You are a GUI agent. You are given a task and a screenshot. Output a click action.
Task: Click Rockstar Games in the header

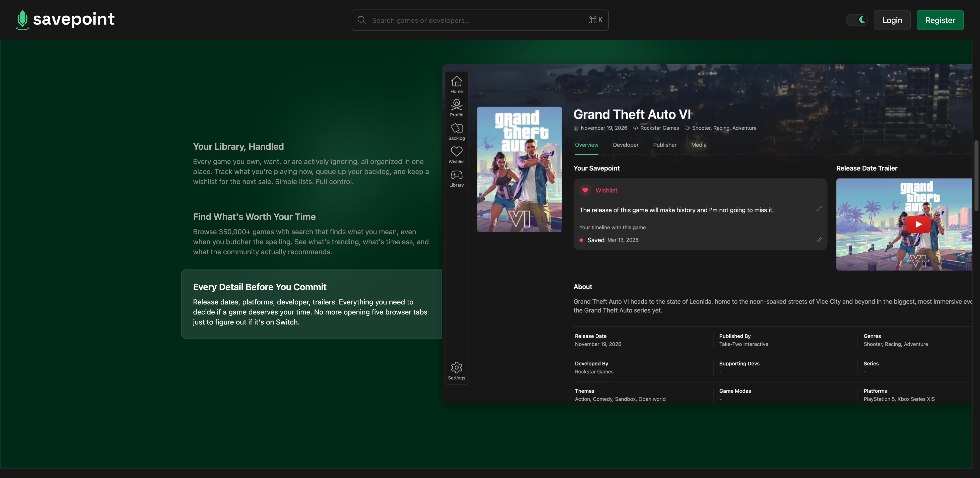(659, 128)
